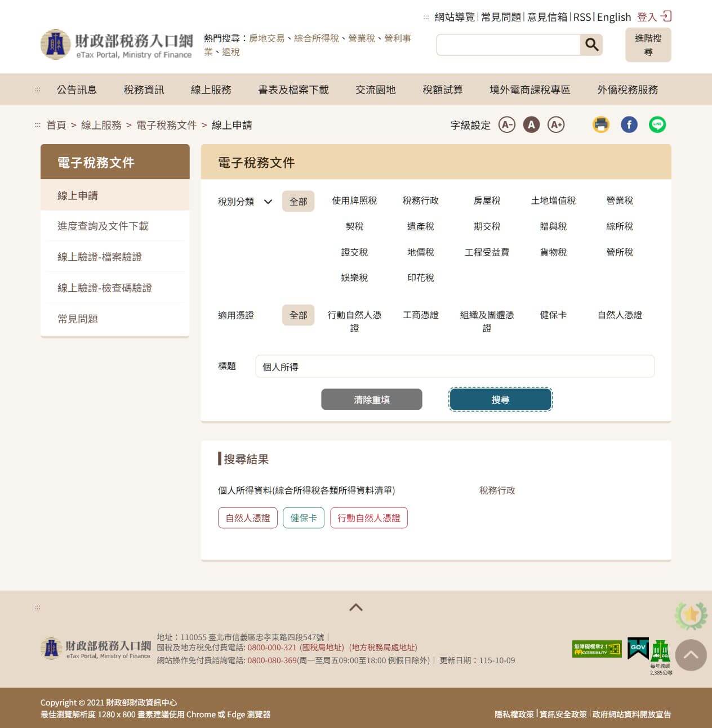Image resolution: width=712 pixels, height=728 pixels.
Task: Share page via Facebook icon
Action: tap(629, 124)
